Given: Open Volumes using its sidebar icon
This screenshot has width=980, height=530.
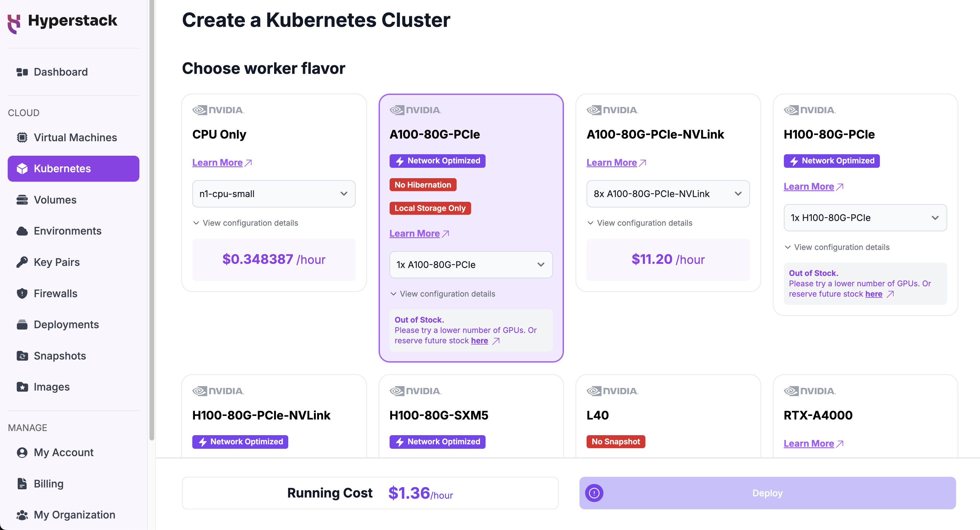Looking at the screenshot, I should [x=22, y=199].
